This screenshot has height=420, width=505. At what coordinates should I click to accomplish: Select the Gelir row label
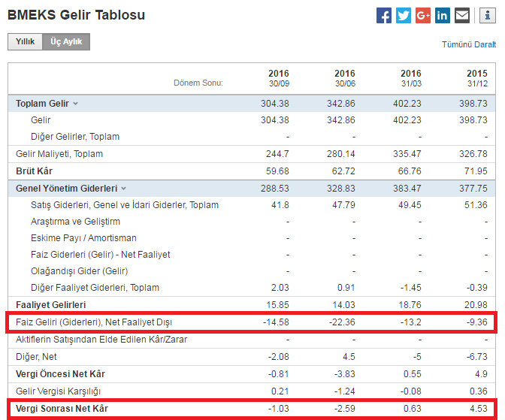point(41,120)
